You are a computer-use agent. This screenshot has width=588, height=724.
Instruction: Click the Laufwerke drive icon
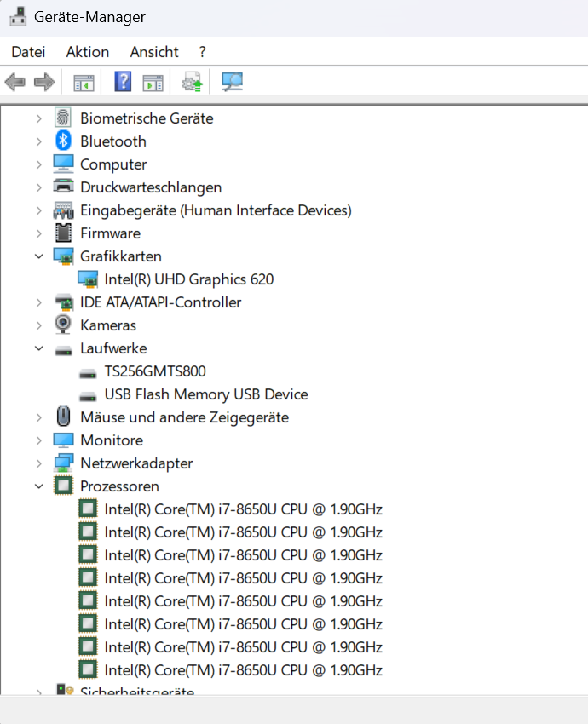63,350
